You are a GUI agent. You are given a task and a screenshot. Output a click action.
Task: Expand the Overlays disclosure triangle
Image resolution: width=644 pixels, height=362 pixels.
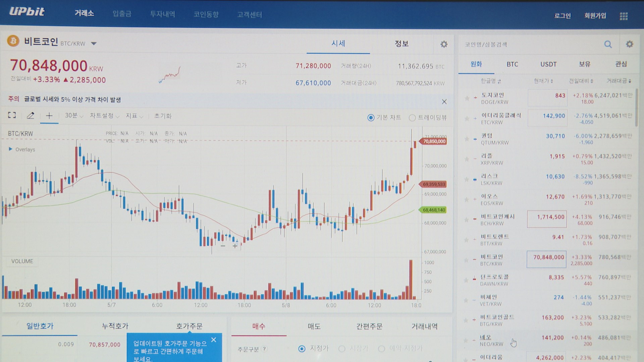click(x=10, y=149)
